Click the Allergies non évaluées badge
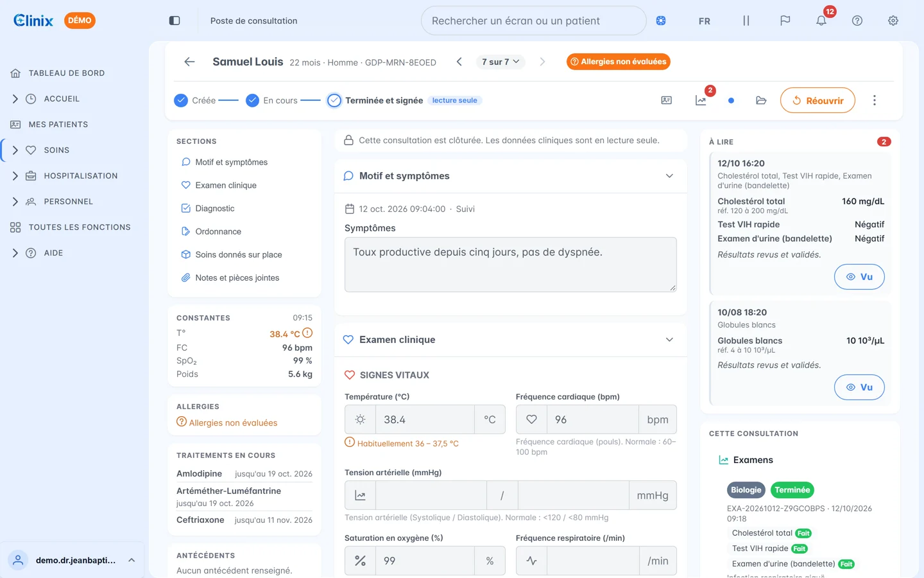 pyautogui.click(x=619, y=62)
